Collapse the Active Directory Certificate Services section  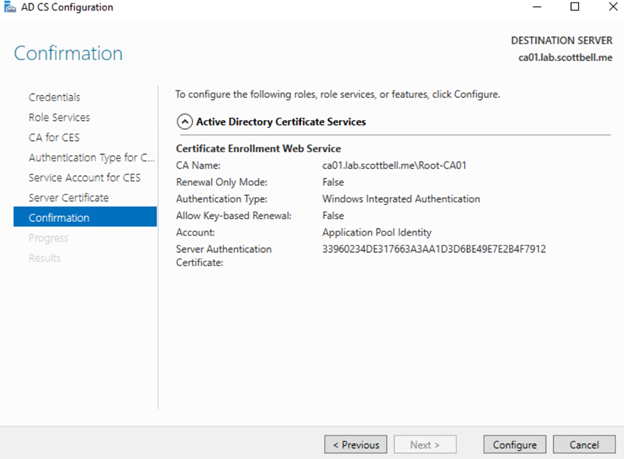184,122
